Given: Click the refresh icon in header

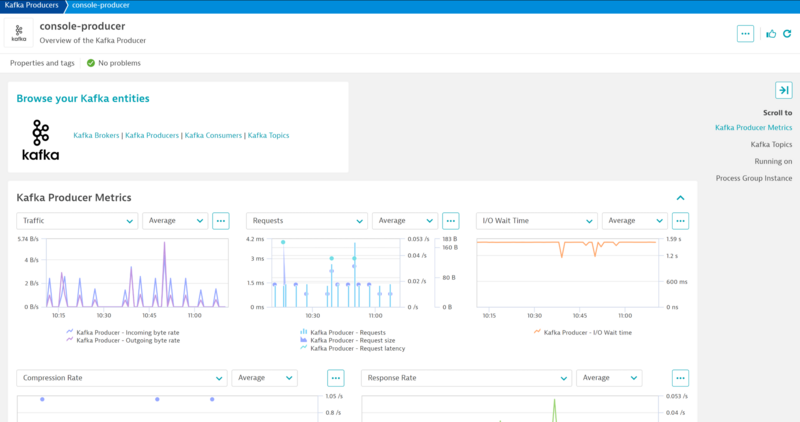Looking at the screenshot, I should pos(786,33).
